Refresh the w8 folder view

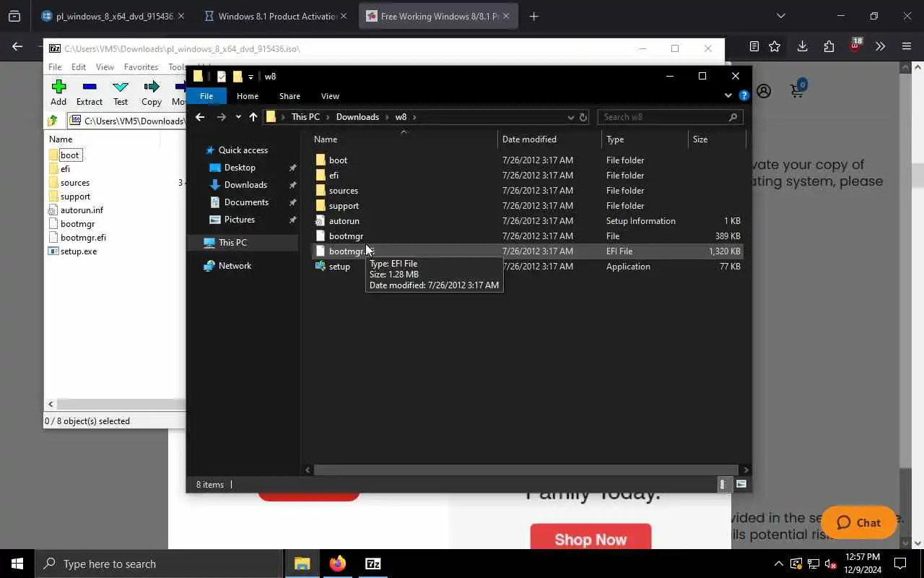point(583,117)
